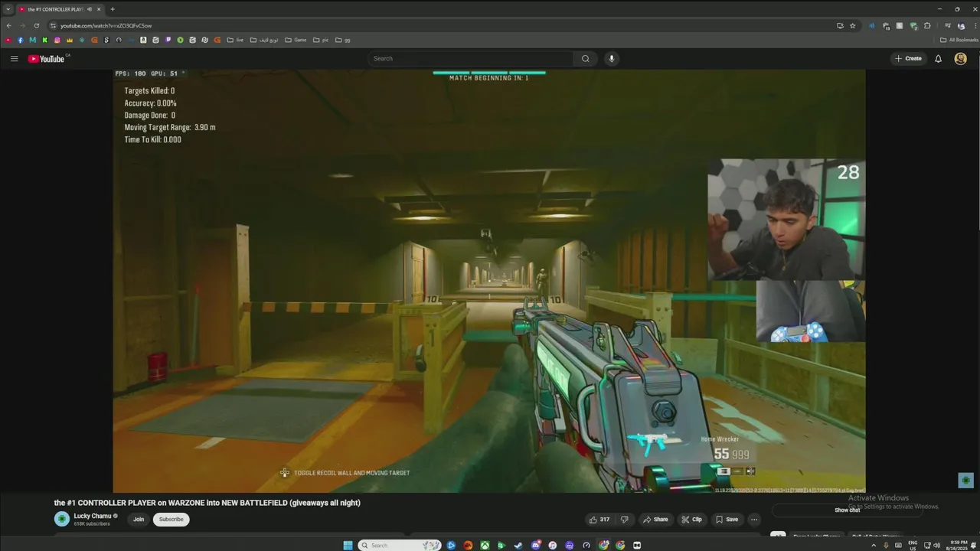
Task: Join the Lucky Chamu channel membership
Action: point(139,520)
